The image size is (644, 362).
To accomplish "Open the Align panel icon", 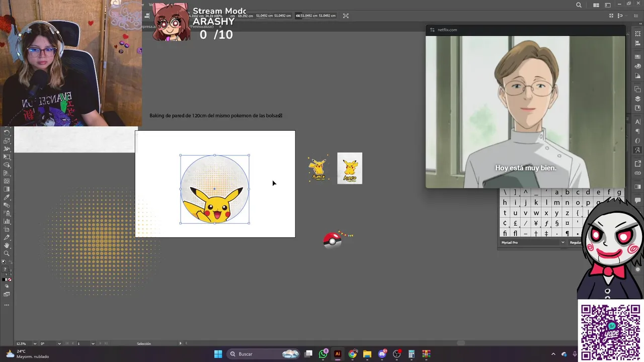I will tap(638, 44).
